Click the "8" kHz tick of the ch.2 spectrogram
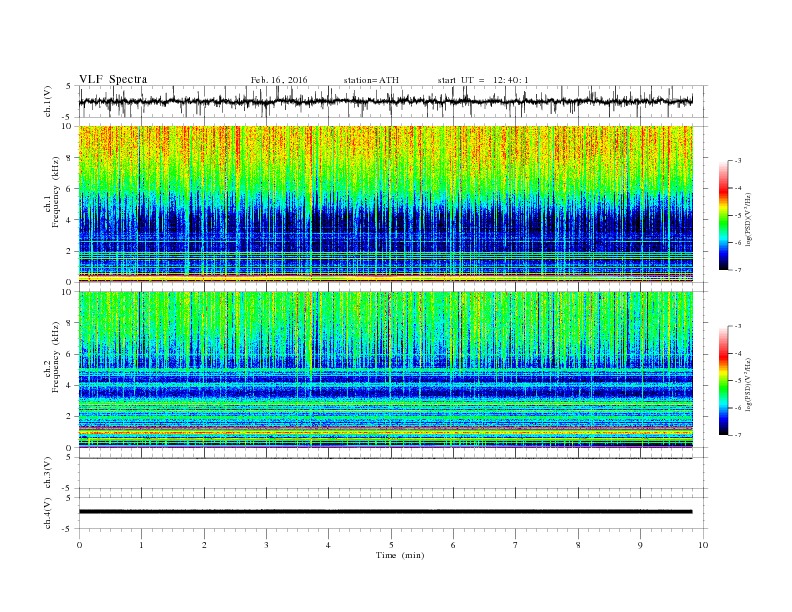792x612 pixels. coord(70,323)
